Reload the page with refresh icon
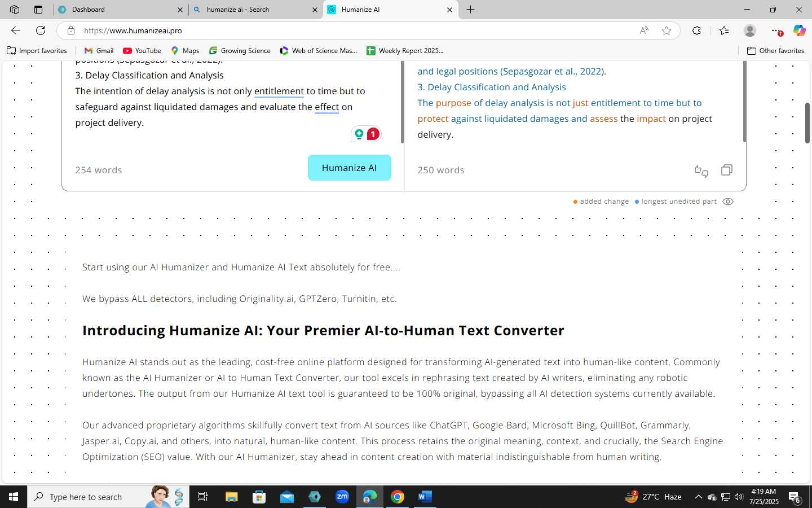The height and width of the screenshot is (508, 812). [x=41, y=30]
